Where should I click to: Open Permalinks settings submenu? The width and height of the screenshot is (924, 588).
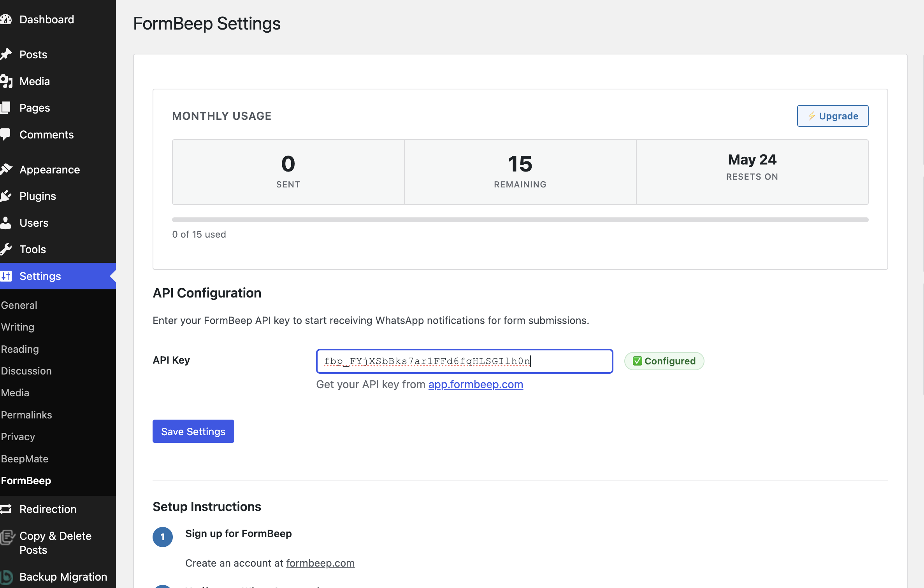pos(26,415)
